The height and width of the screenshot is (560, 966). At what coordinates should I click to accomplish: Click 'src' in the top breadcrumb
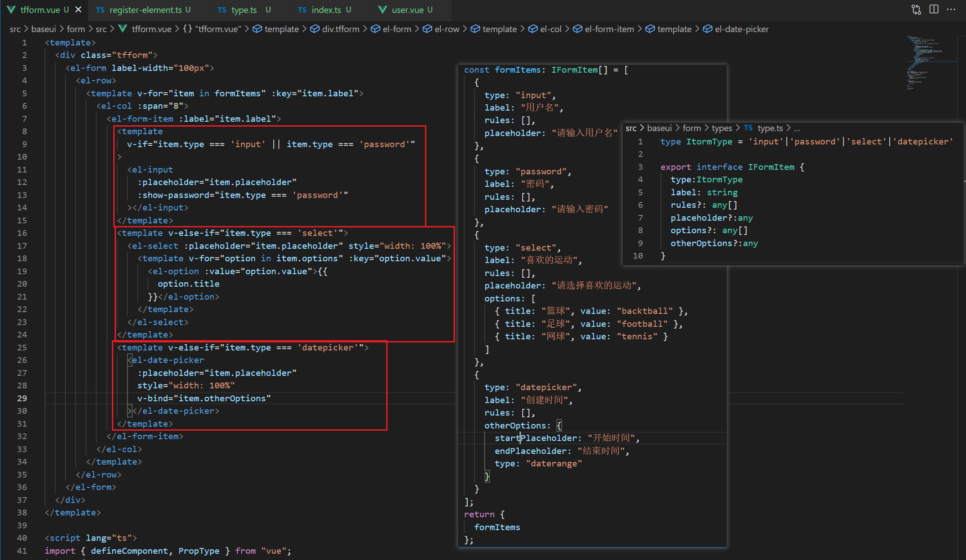point(15,29)
